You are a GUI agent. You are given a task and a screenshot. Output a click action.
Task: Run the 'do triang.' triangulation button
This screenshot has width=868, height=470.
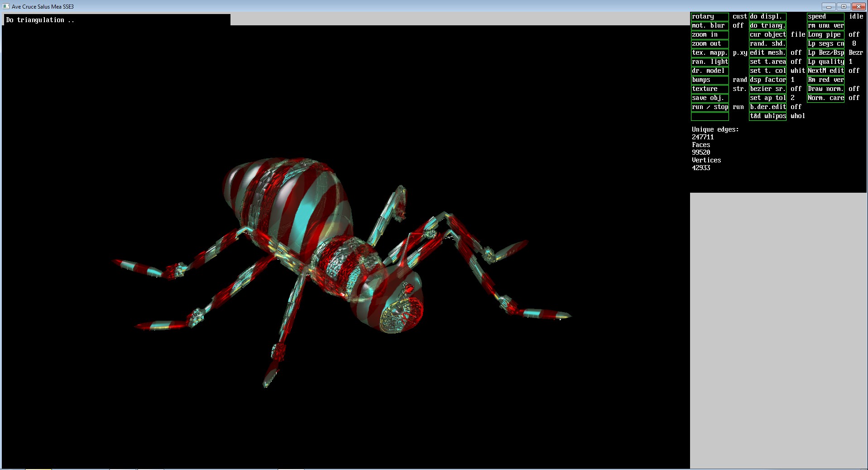pyautogui.click(x=767, y=26)
